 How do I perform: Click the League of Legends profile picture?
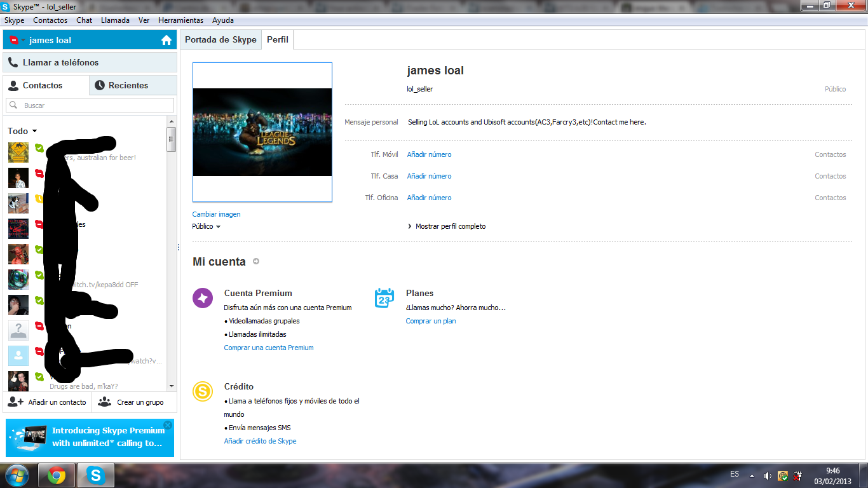[262, 132]
